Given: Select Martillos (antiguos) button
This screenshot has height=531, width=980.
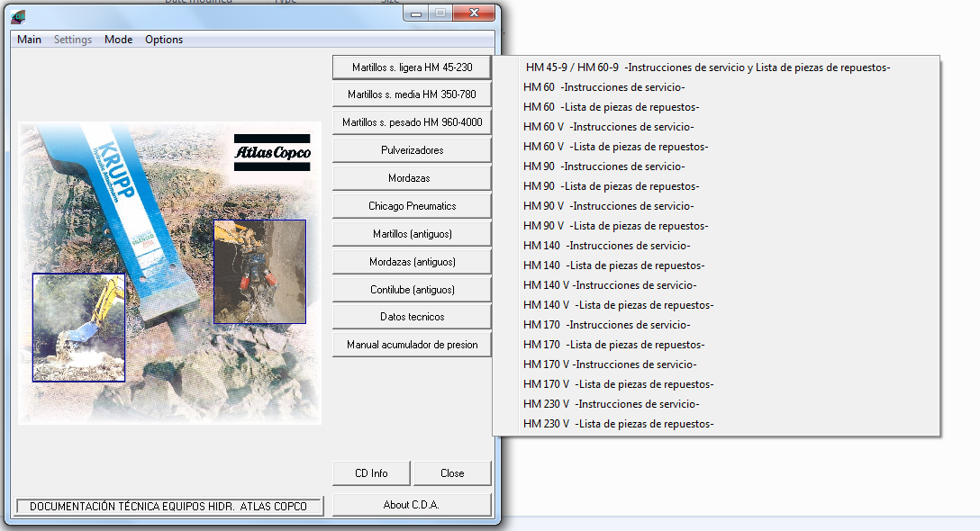Looking at the screenshot, I should pyautogui.click(x=412, y=234).
